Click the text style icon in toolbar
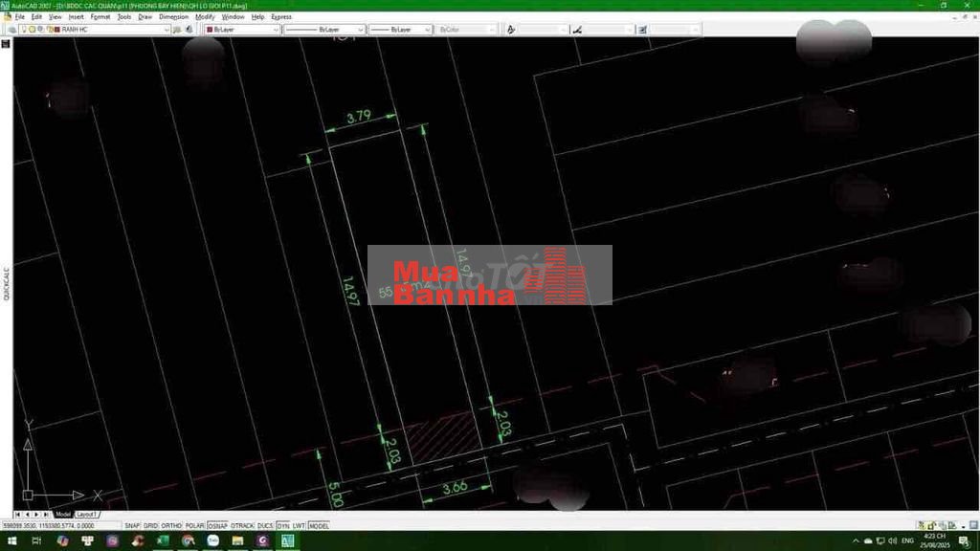The image size is (980, 551). click(x=511, y=30)
